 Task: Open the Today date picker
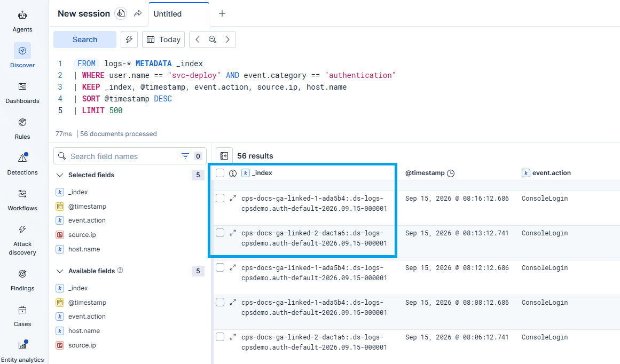(x=163, y=39)
